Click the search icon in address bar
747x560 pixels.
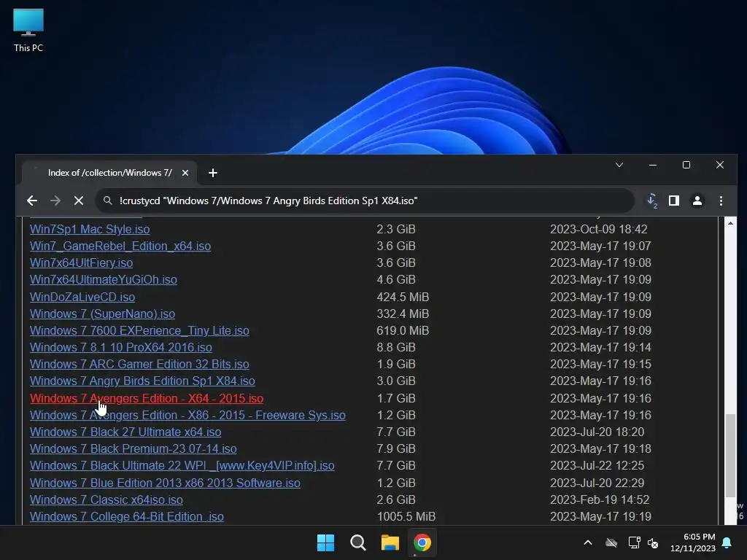pos(108,201)
